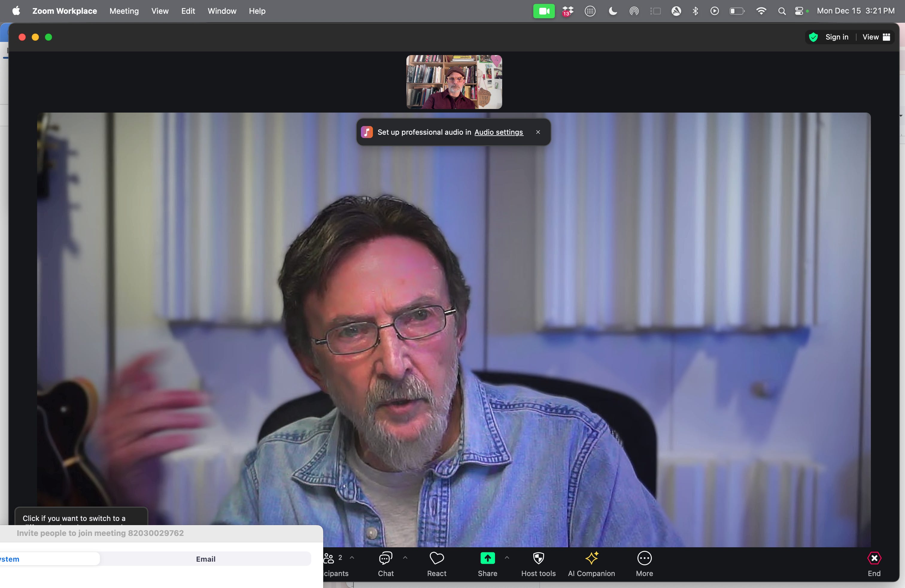End the meeting
The height and width of the screenshot is (588, 905).
tap(874, 564)
